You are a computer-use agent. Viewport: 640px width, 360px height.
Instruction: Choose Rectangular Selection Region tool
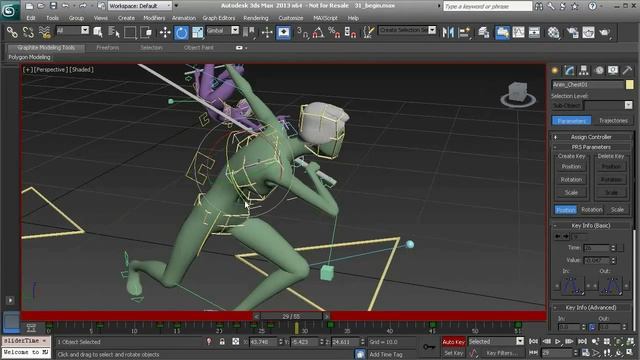point(130,32)
